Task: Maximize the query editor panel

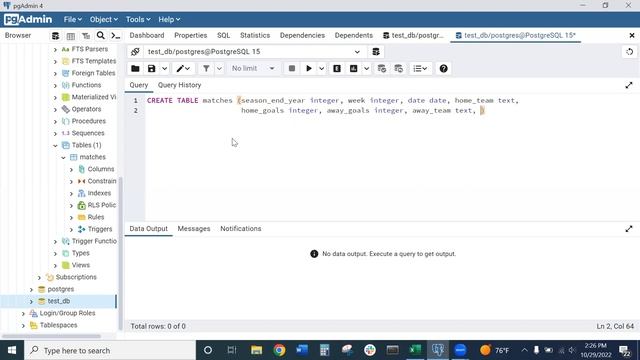Action: (629, 85)
